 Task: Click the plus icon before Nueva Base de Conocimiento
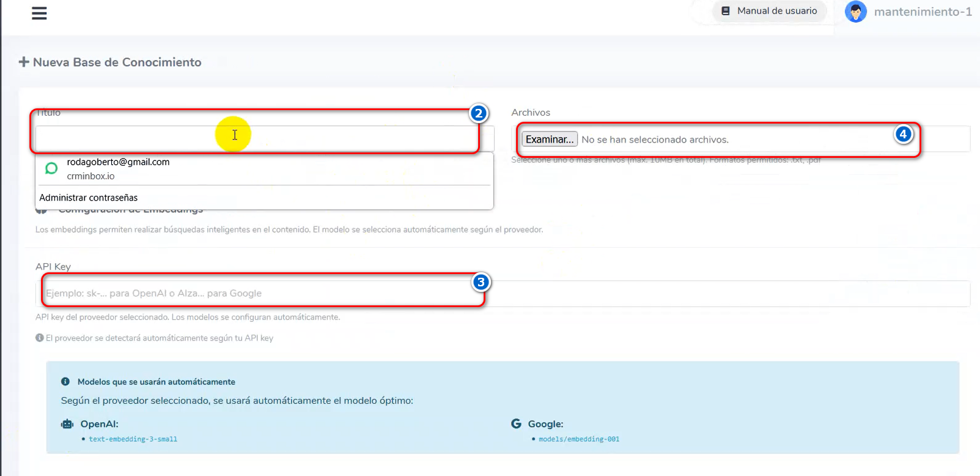24,62
